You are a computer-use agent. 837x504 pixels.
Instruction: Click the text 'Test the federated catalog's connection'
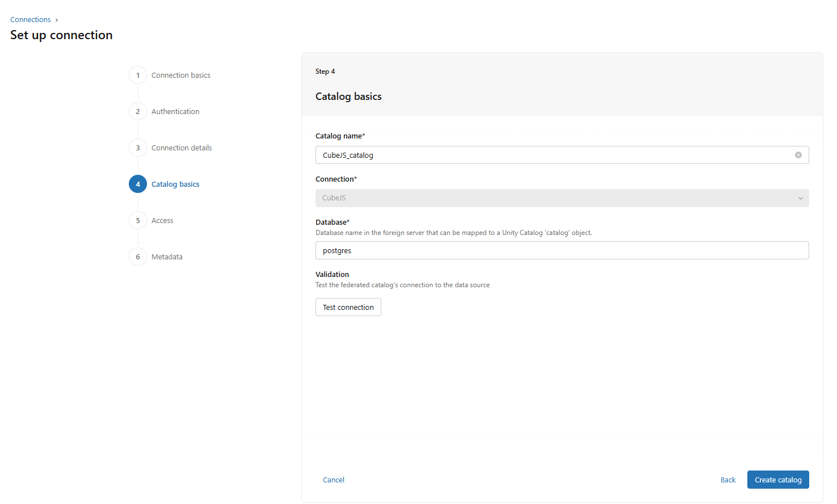(402, 285)
